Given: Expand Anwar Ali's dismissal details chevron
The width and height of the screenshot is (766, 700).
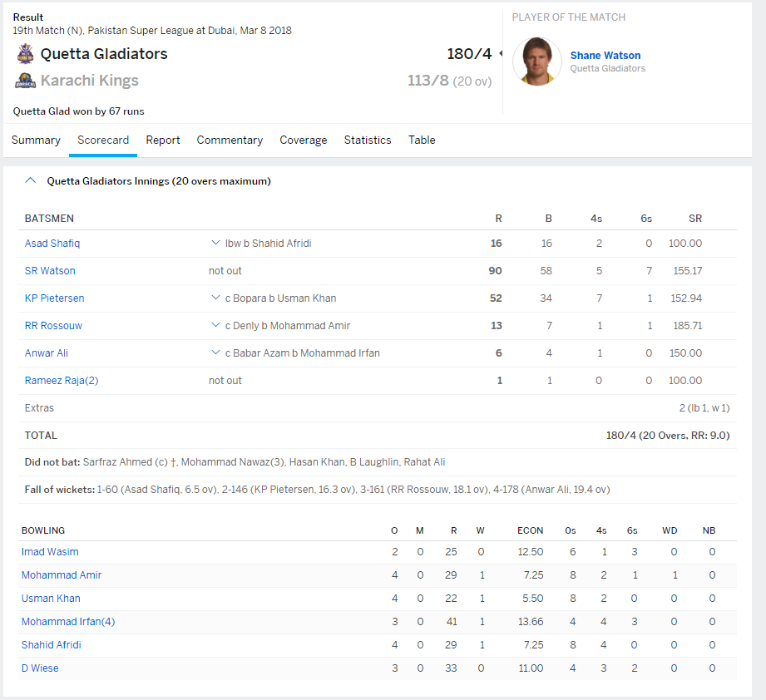Looking at the screenshot, I should point(215,353).
